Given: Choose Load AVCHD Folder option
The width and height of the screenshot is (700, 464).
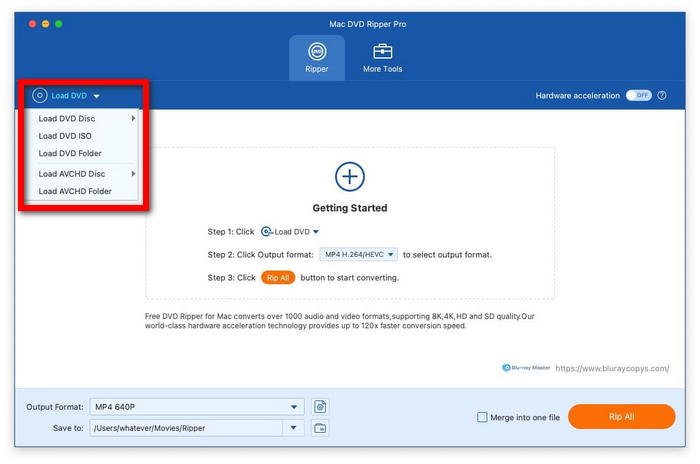Looking at the screenshot, I should coord(75,191).
